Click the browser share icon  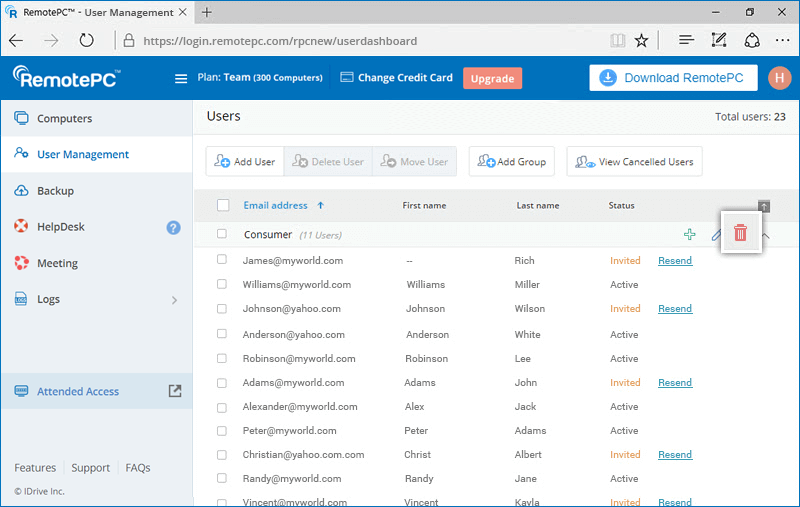coord(752,40)
